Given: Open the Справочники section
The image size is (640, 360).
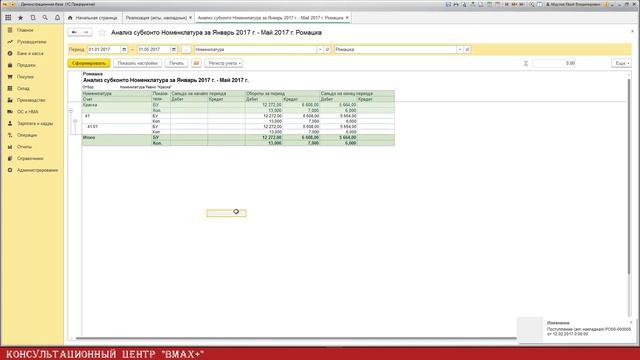Looking at the screenshot, I should 30,158.
